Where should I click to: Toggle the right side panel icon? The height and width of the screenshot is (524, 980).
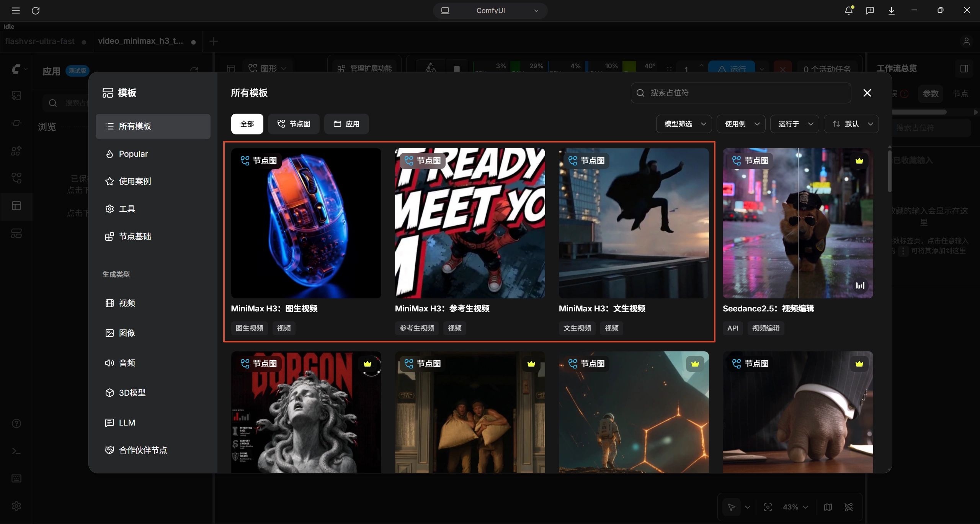(964, 69)
